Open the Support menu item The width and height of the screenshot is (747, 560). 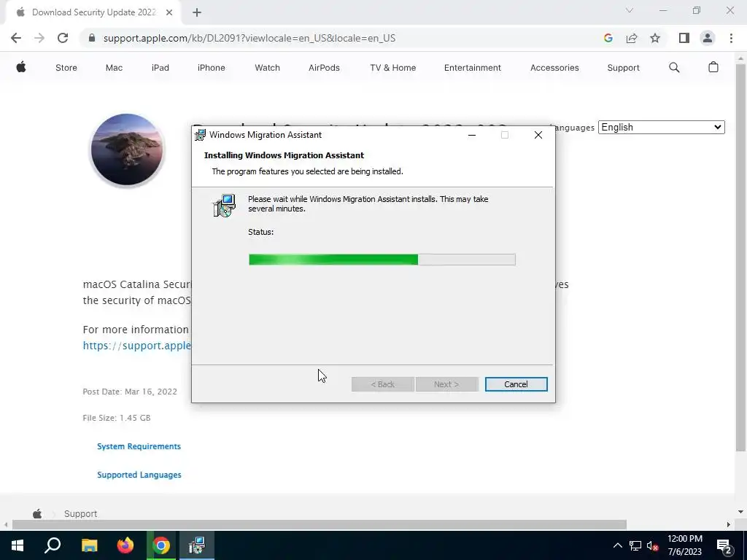(x=623, y=68)
